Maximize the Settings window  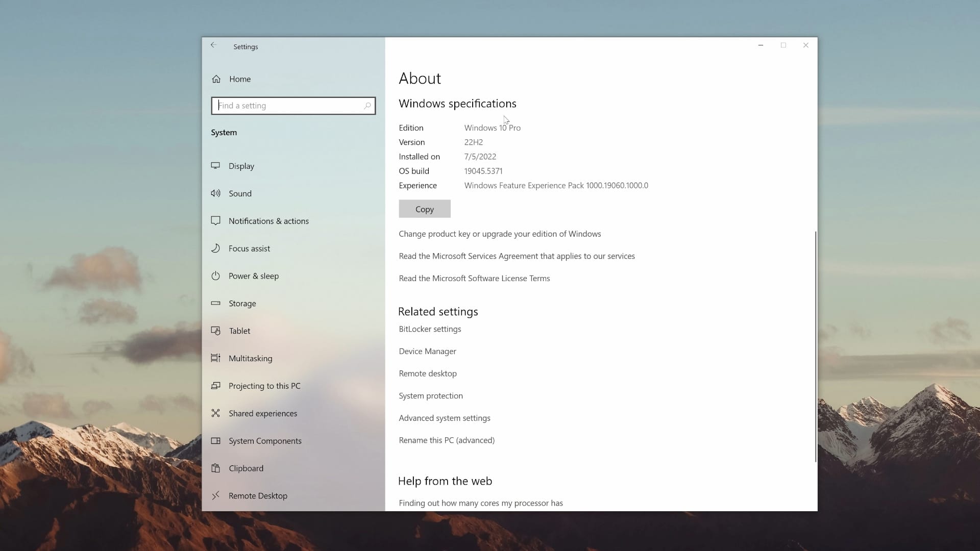coord(783,45)
